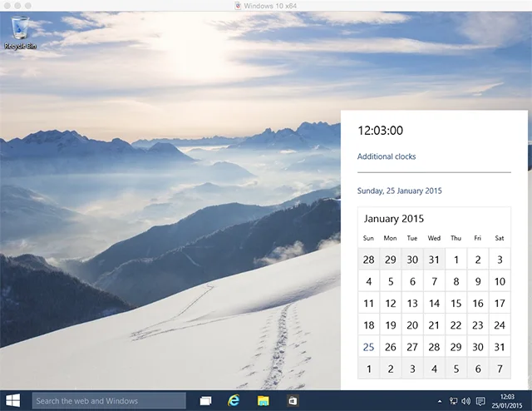Select today, 25, in the calendar
Screen dimensions: 532x411
pos(368,347)
